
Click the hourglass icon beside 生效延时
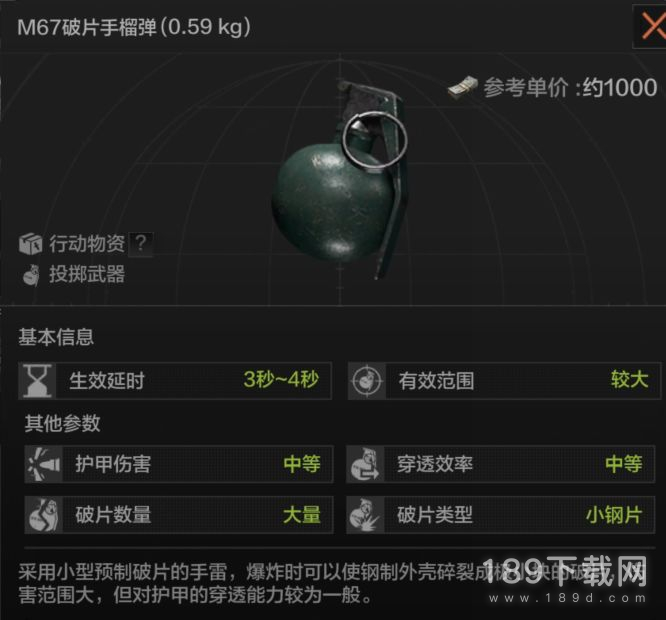coord(37,380)
